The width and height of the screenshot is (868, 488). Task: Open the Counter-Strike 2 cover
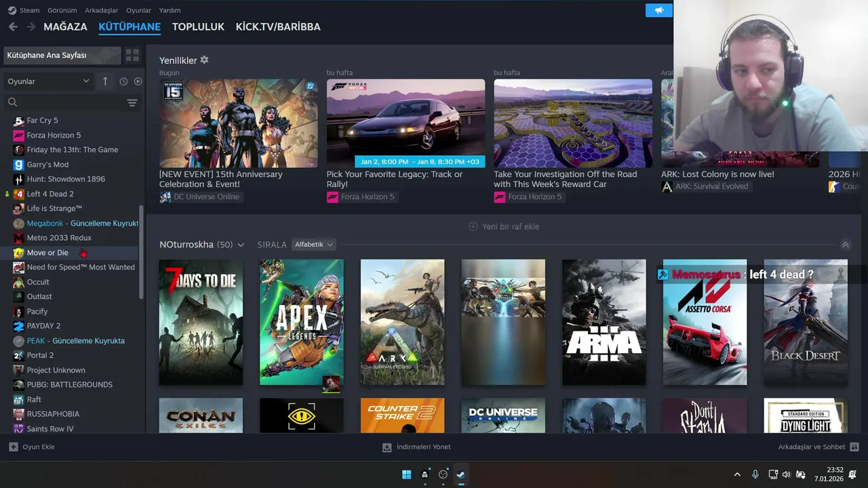click(x=402, y=415)
